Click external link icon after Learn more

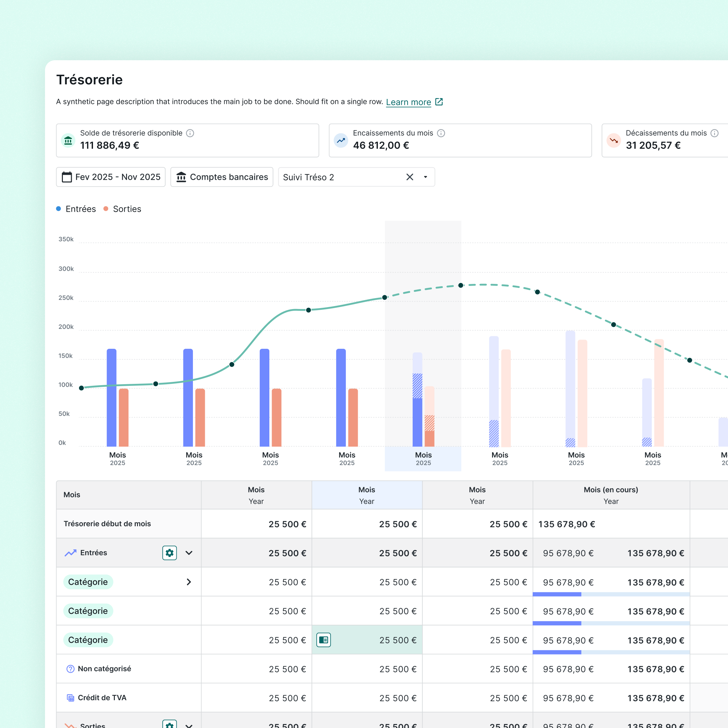click(x=439, y=102)
